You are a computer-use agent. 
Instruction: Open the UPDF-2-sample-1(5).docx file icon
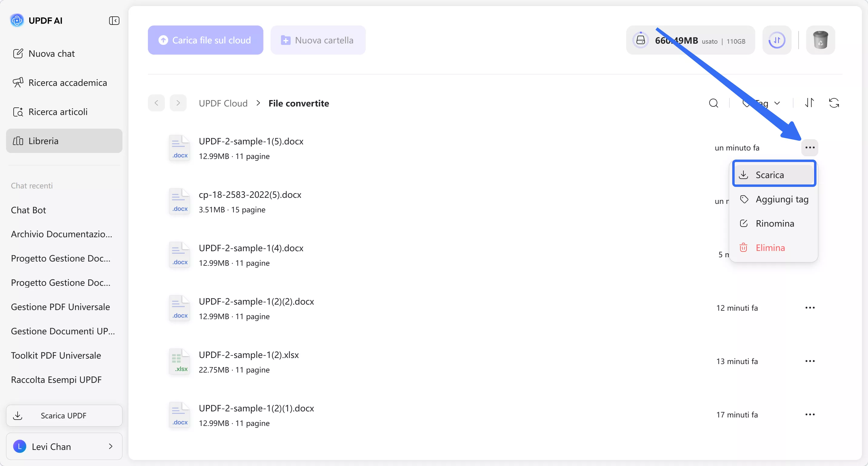click(x=180, y=147)
